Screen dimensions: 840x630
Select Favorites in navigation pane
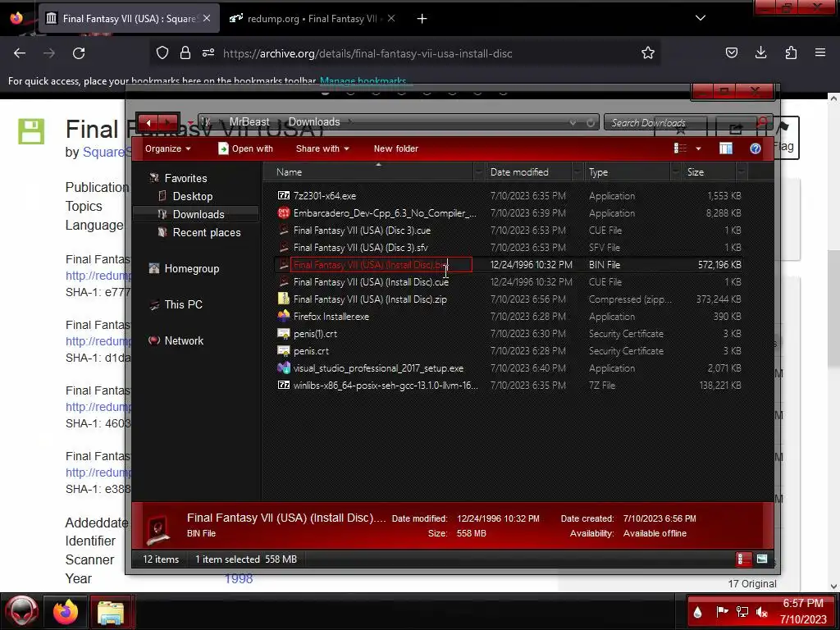click(185, 178)
